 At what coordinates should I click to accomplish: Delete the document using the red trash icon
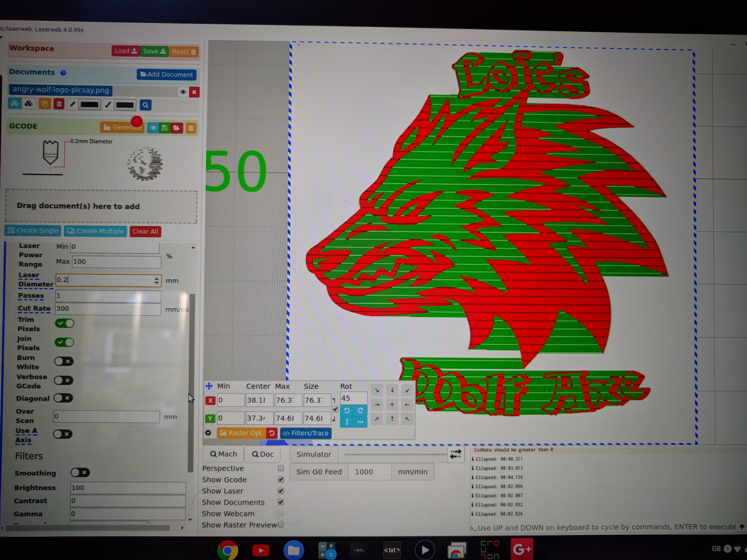click(x=59, y=104)
